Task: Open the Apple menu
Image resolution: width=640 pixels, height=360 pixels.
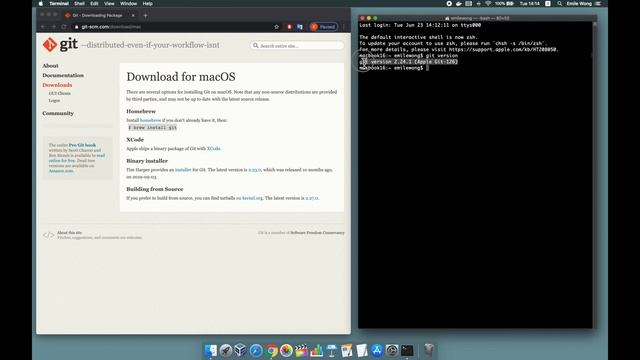Action: [40, 3]
